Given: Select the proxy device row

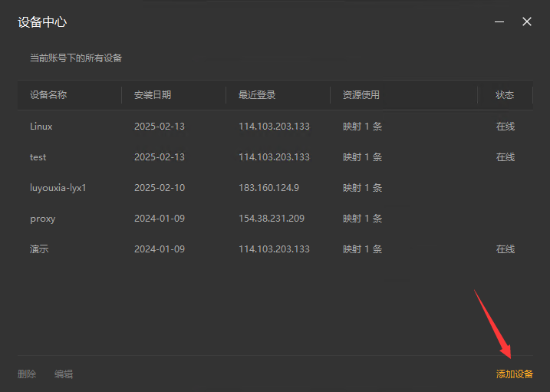Looking at the screenshot, I should tap(275, 219).
